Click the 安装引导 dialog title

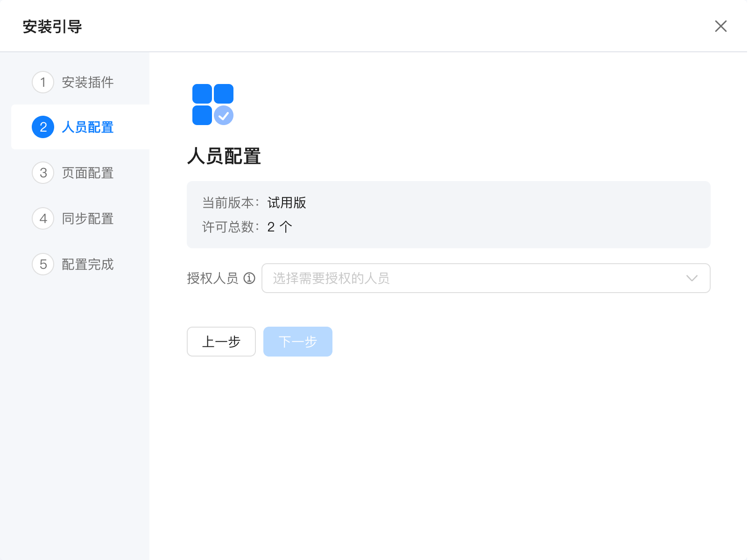pyautogui.click(x=52, y=27)
